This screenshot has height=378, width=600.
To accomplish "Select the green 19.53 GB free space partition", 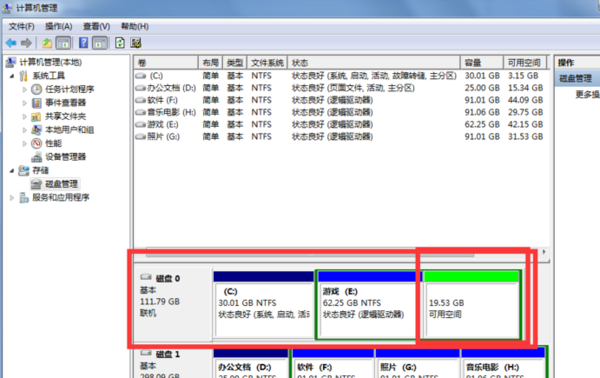I will click(471, 305).
